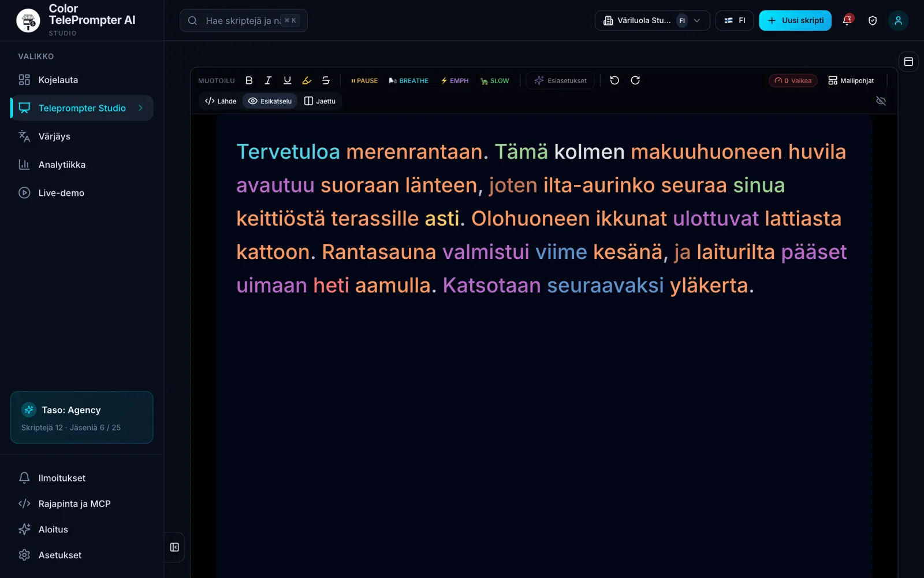The image size is (924, 578).
Task: Open Aloitus in the sidebar
Action: (81, 529)
